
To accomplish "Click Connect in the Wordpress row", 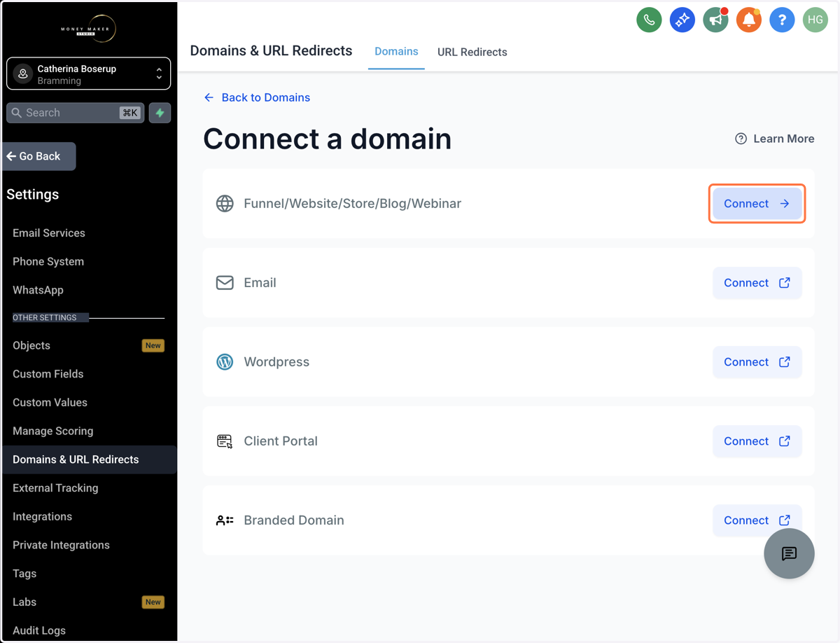I will [x=757, y=362].
